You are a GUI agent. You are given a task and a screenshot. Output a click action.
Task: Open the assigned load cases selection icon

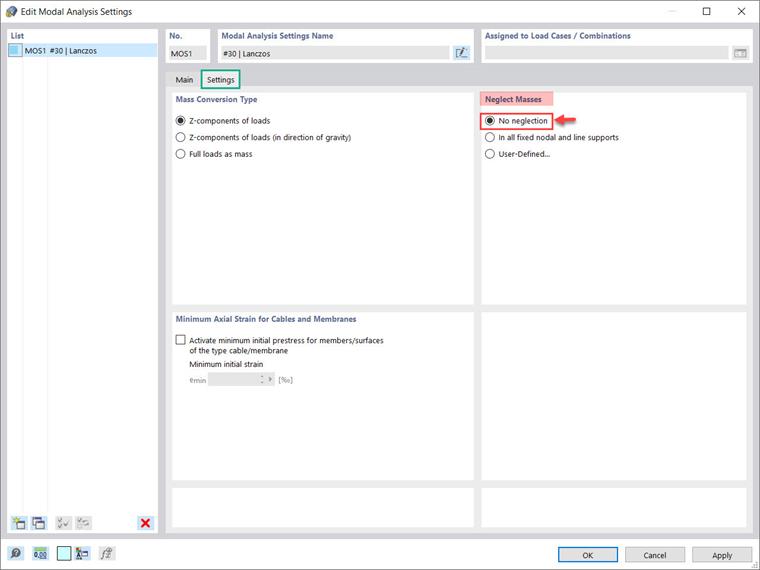[x=740, y=53]
